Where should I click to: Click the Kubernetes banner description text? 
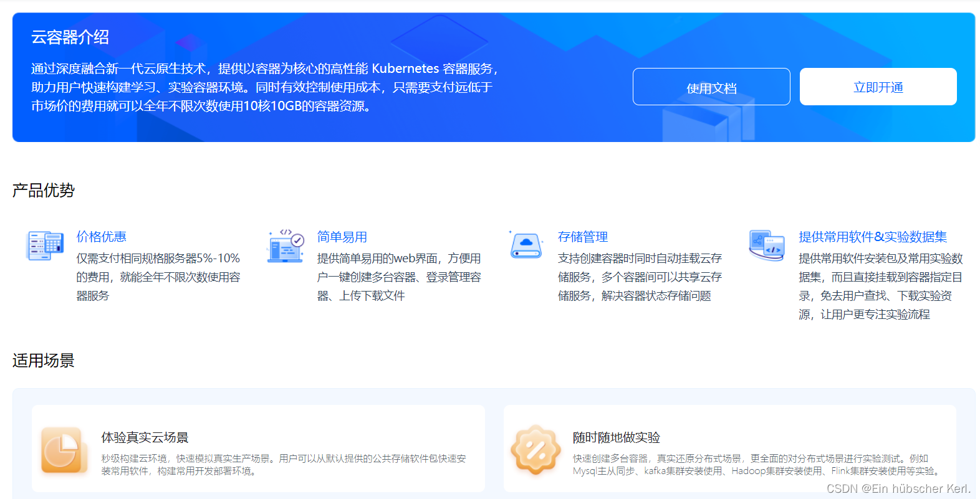coord(266,87)
